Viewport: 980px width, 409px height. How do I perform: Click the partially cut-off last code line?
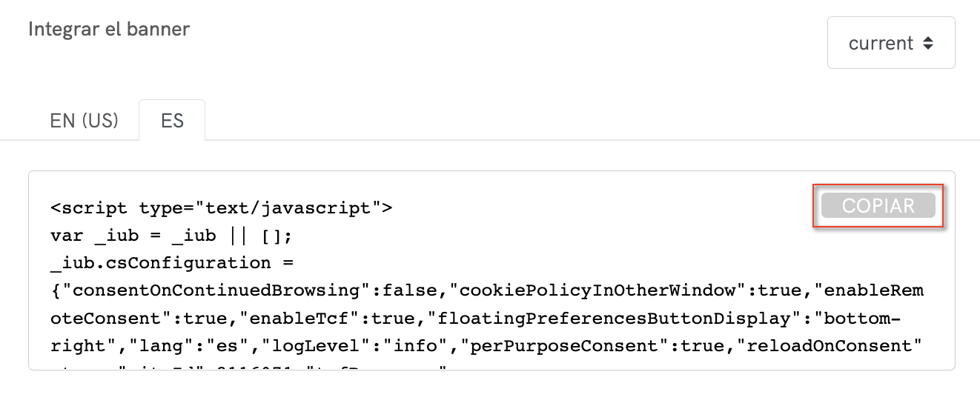point(252,367)
